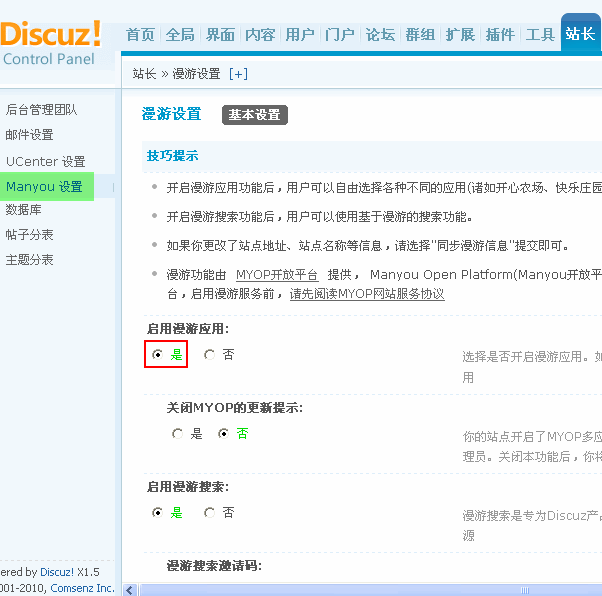Select 否 for 启用漫游应用

(209, 354)
